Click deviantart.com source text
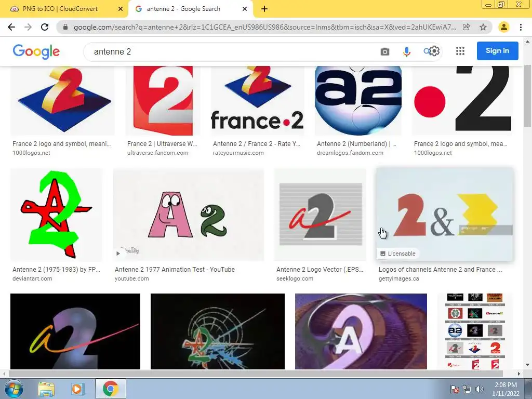This screenshot has height=399, width=532. coord(32,278)
